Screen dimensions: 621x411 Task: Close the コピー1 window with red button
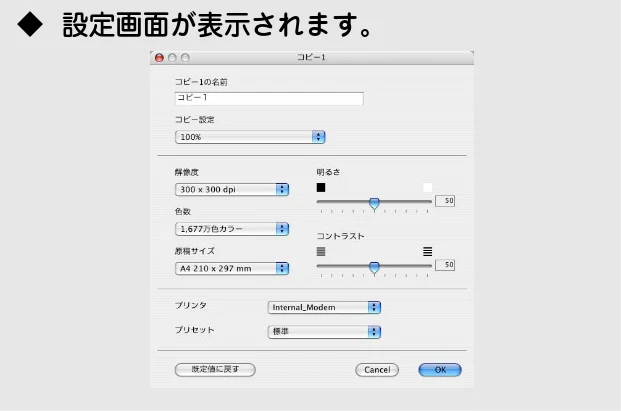pos(159,58)
